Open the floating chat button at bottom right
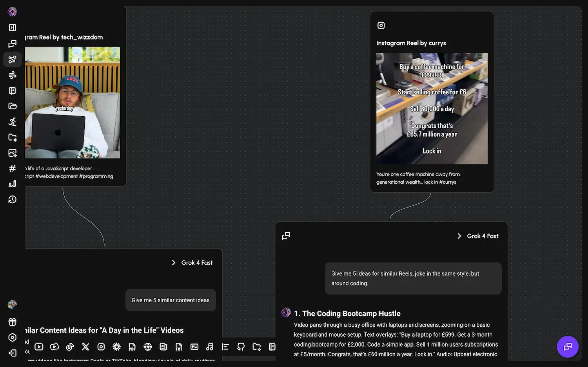This screenshot has width=588, height=367. point(568,347)
